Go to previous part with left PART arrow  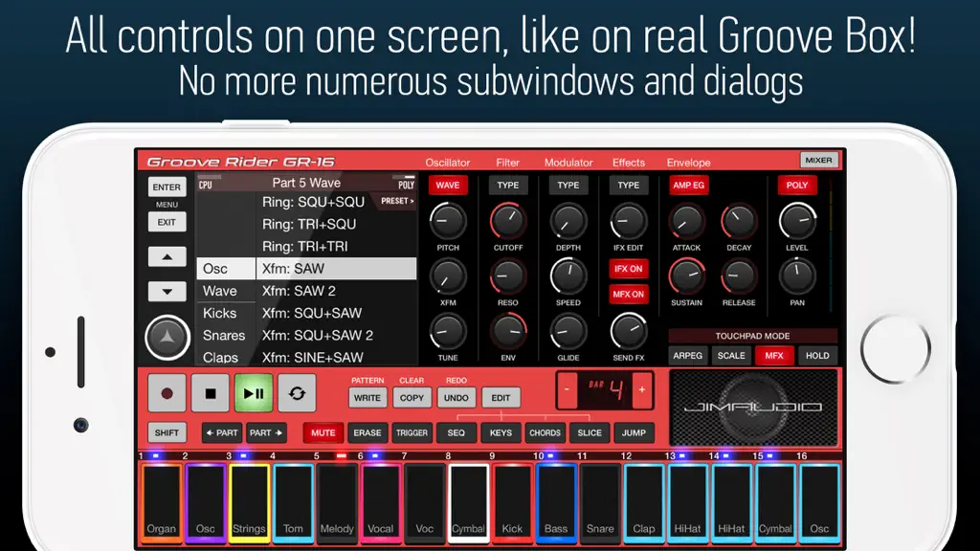(x=222, y=433)
